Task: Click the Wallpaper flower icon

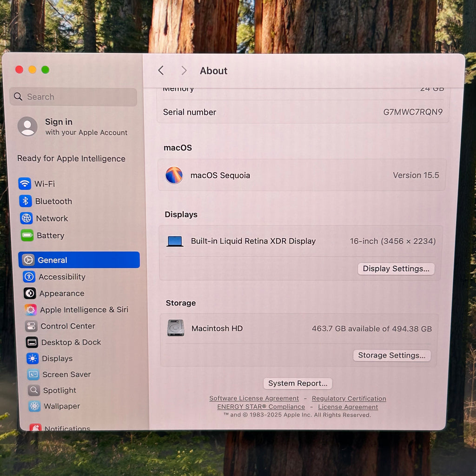Action: pos(34,406)
